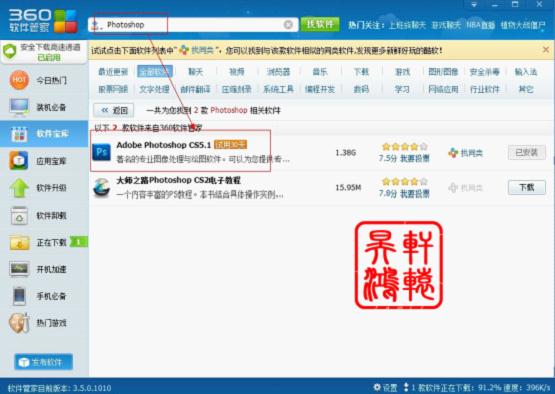Viewport: 555px width, 394px height.
Task: Open the 游戏聊天 hot link
Action: click(x=446, y=25)
